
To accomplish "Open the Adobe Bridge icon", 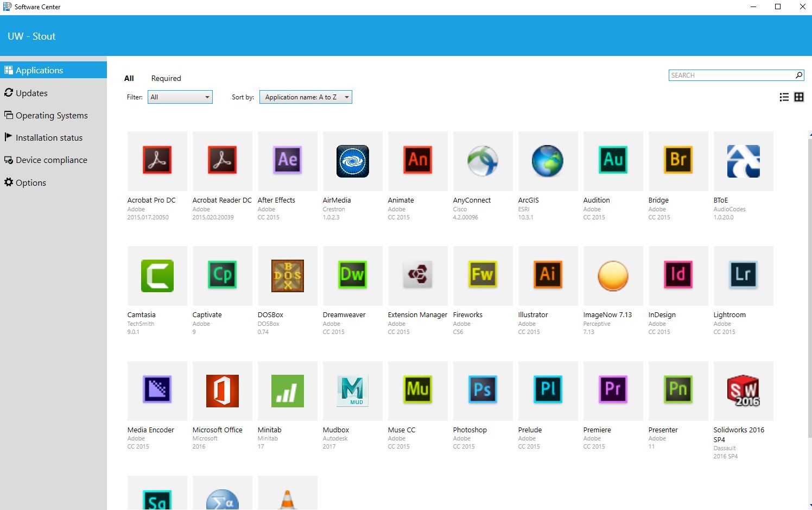I will click(x=678, y=161).
